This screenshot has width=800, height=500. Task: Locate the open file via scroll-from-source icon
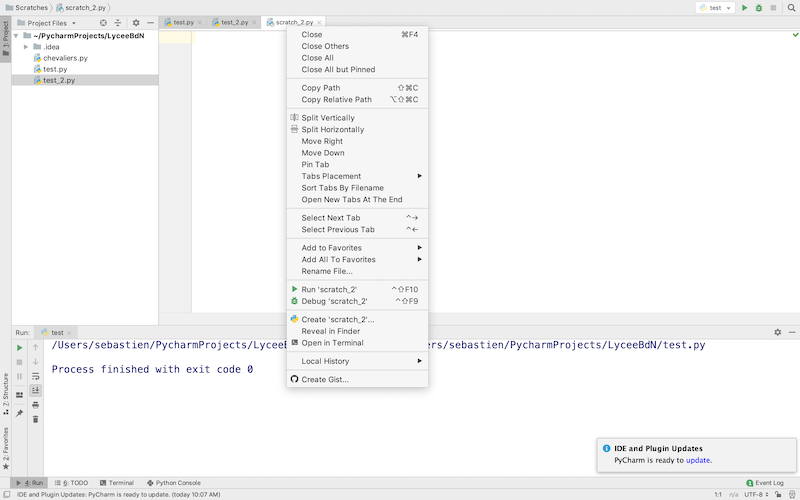coord(103,22)
